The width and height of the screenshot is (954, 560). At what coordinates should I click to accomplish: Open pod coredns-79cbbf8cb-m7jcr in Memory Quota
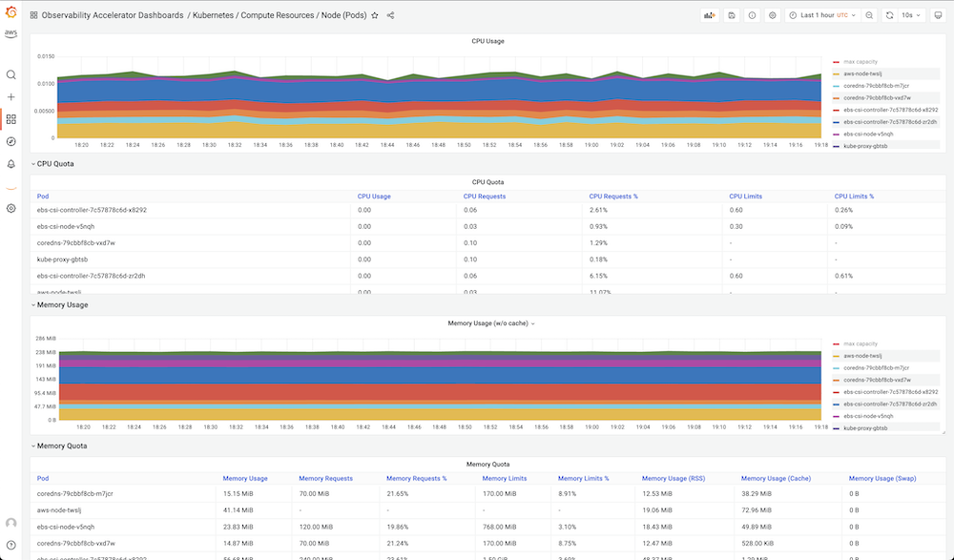[x=74, y=493]
